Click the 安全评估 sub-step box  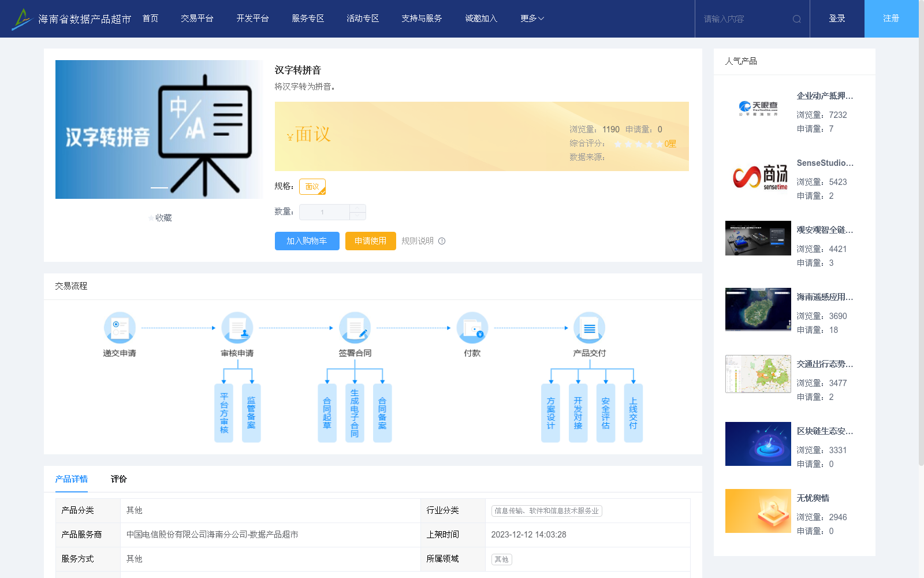pyautogui.click(x=606, y=413)
